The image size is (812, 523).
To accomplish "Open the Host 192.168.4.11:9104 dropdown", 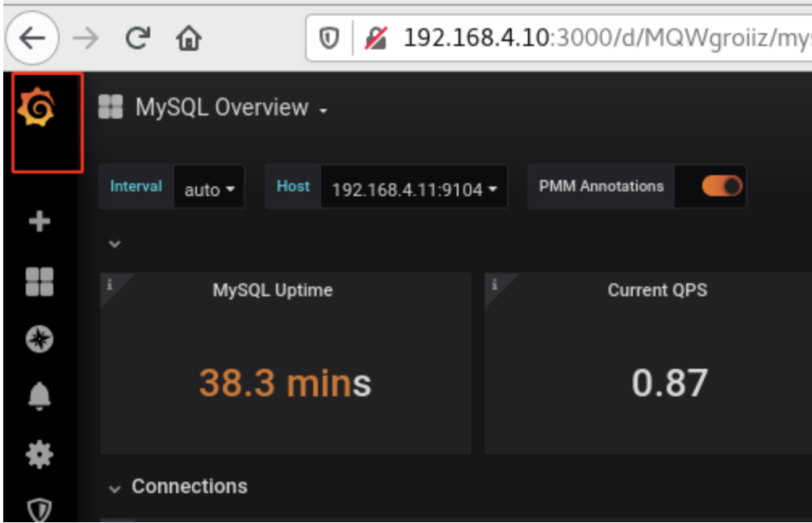I will (x=414, y=187).
